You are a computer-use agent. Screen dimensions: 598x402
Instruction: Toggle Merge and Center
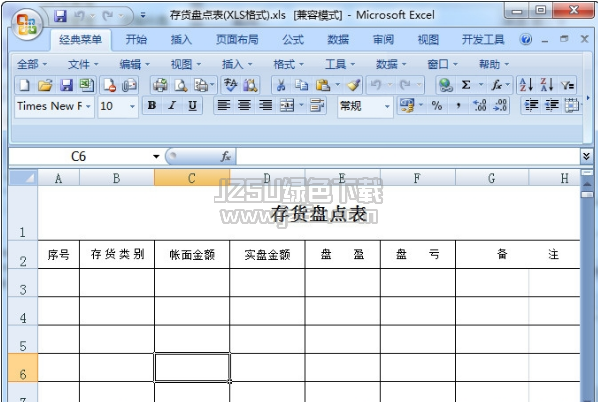click(287, 106)
